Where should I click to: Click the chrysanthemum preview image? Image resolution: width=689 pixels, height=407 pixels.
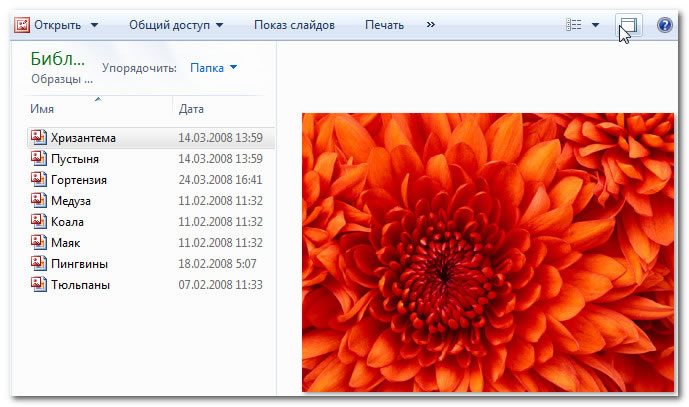coord(487,252)
